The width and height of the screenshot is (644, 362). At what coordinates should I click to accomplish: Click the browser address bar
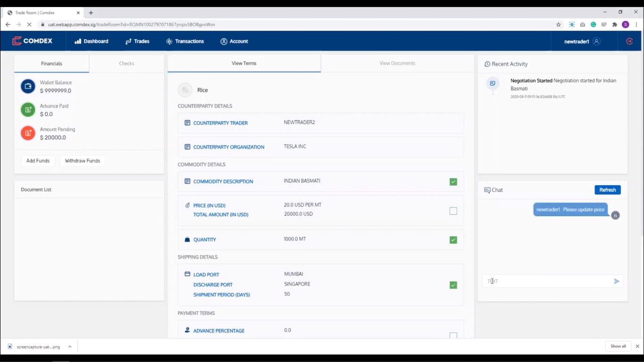pos(297,25)
